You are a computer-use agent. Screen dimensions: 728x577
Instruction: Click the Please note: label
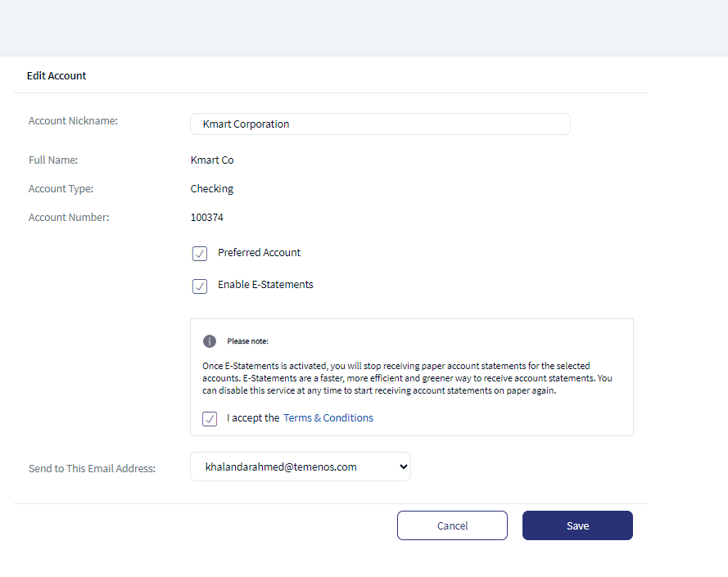248,341
